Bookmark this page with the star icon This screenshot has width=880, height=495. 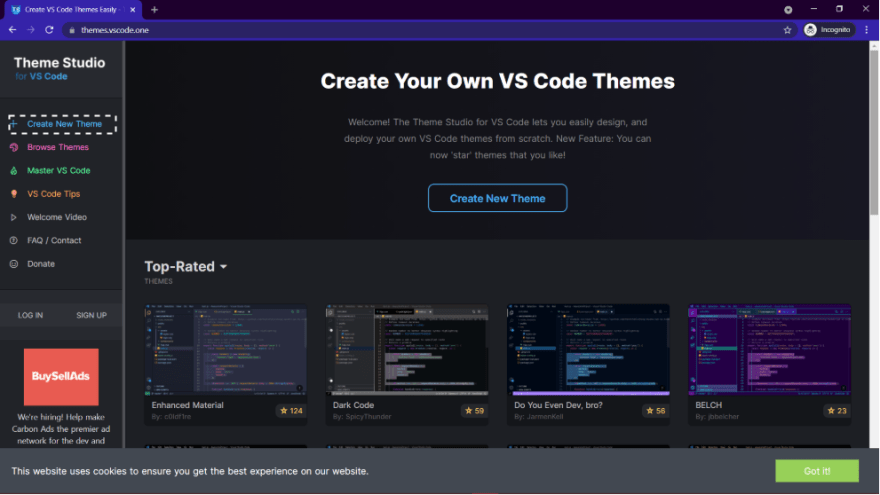[787, 30]
